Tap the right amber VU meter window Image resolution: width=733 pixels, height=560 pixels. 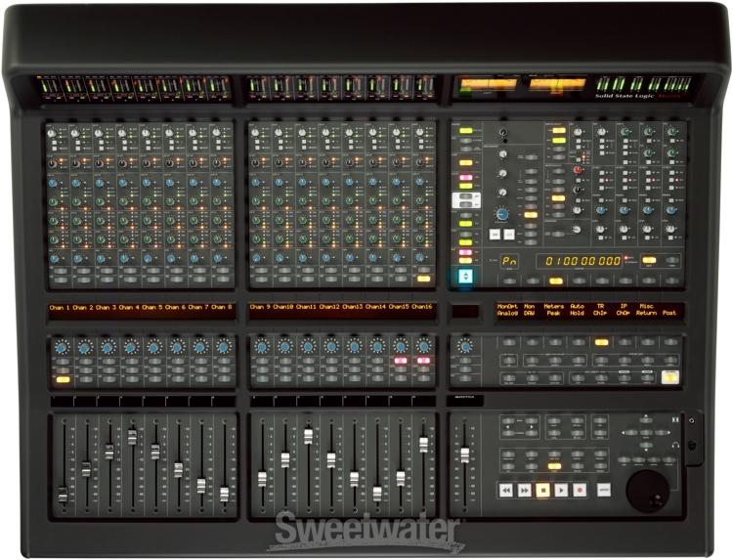coord(557,85)
